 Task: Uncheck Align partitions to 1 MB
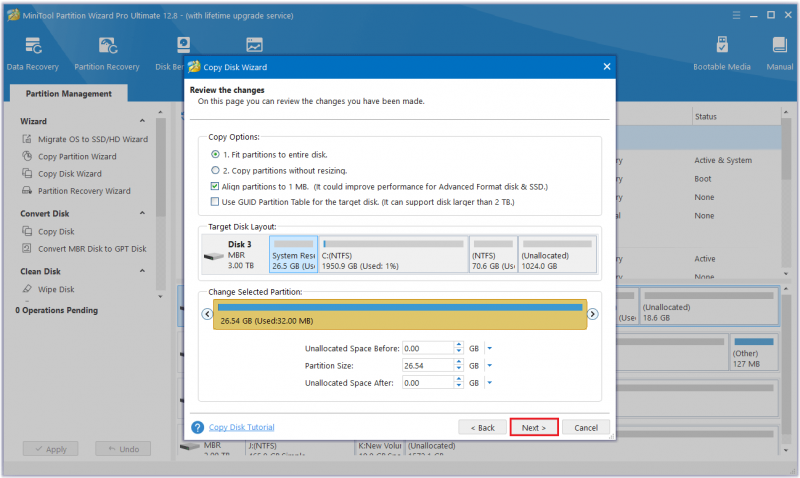click(215, 186)
